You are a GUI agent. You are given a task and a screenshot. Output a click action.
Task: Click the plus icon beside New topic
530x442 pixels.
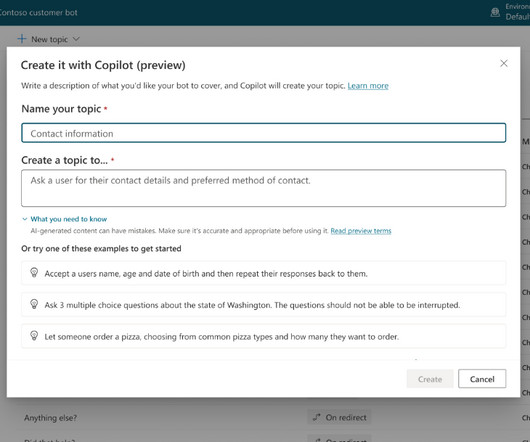pyautogui.click(x=22, y=39)
